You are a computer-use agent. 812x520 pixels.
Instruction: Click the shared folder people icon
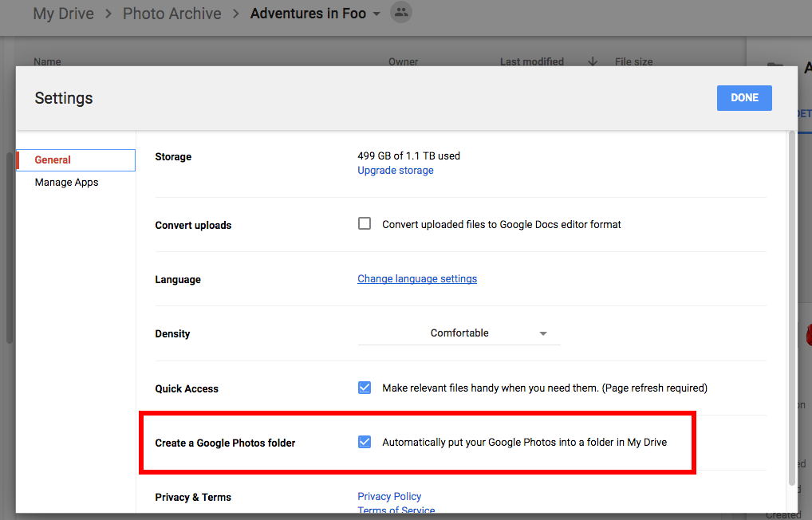point(401,13)
